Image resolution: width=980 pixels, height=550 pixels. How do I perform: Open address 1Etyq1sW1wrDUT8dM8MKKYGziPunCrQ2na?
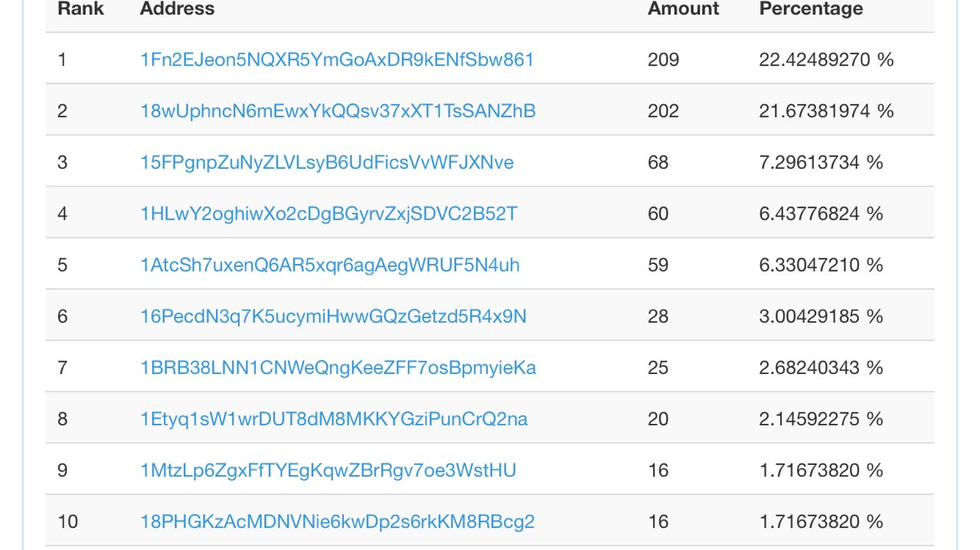point(334,418)
